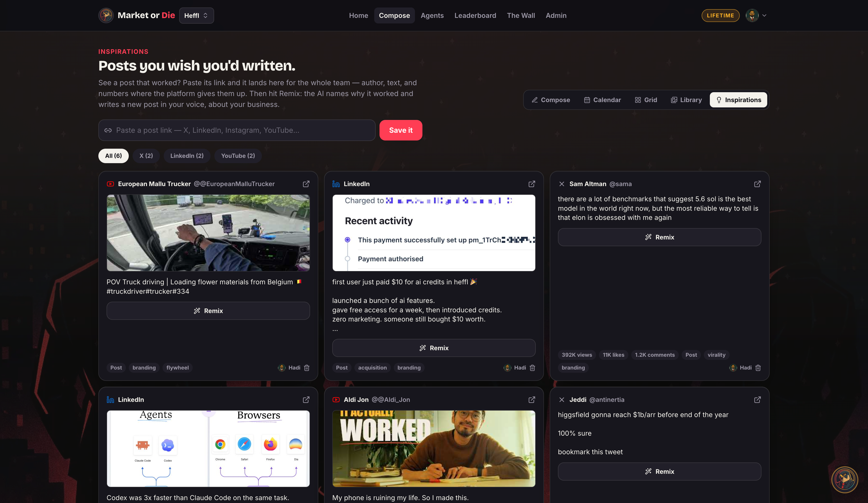
Task: Filter inspirations by YouTube (2)
Action: [x=238, y=156]
